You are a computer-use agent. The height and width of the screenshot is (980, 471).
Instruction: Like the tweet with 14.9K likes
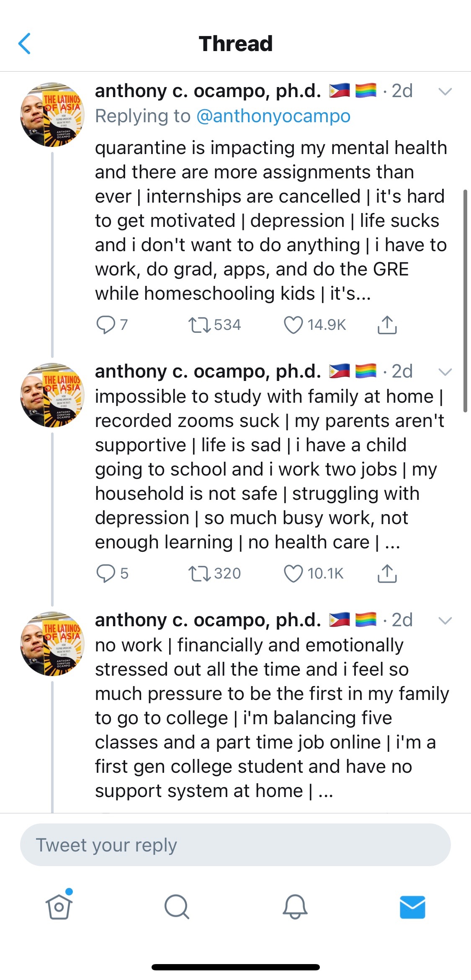tap(293, 325)
